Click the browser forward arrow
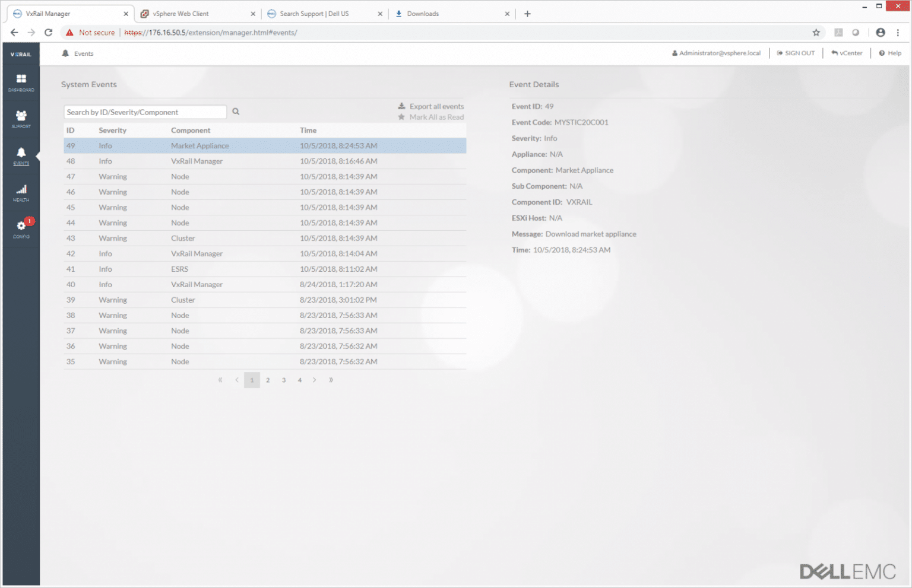The height and width of the screenshot is (588, 912). click(31, 33)
